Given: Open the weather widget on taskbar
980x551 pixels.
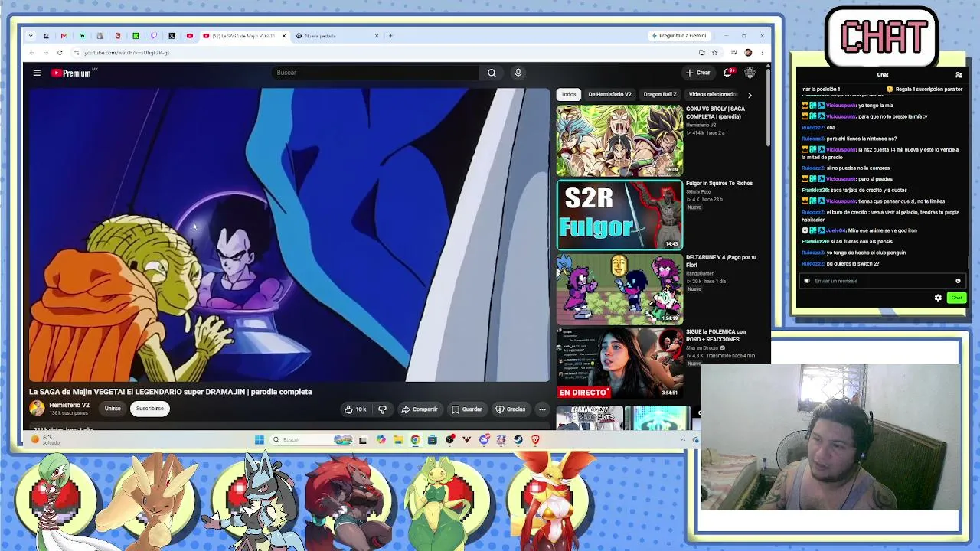Looking at the screenshot, I should (x=45, y=439).
